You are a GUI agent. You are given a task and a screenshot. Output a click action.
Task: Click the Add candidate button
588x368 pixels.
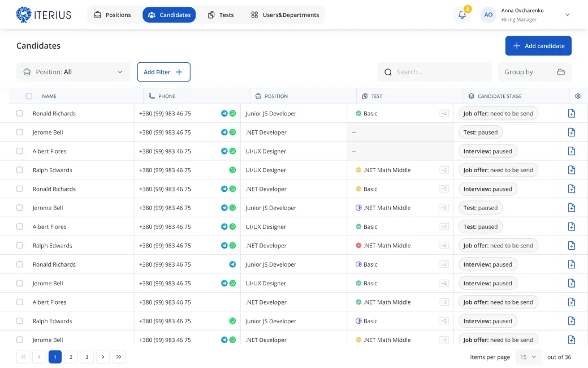(538, 46)
